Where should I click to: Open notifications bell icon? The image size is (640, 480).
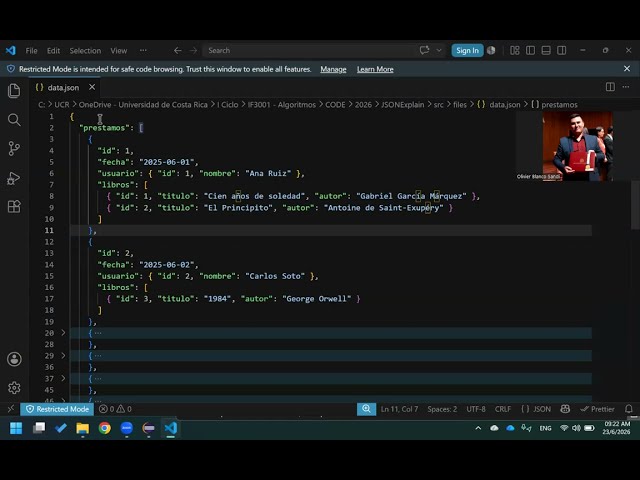[x=629, y=409]
